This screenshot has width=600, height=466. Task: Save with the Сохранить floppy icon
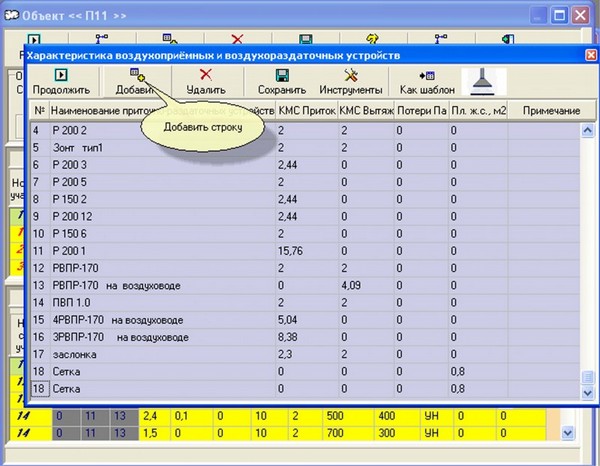click(282, 81)
